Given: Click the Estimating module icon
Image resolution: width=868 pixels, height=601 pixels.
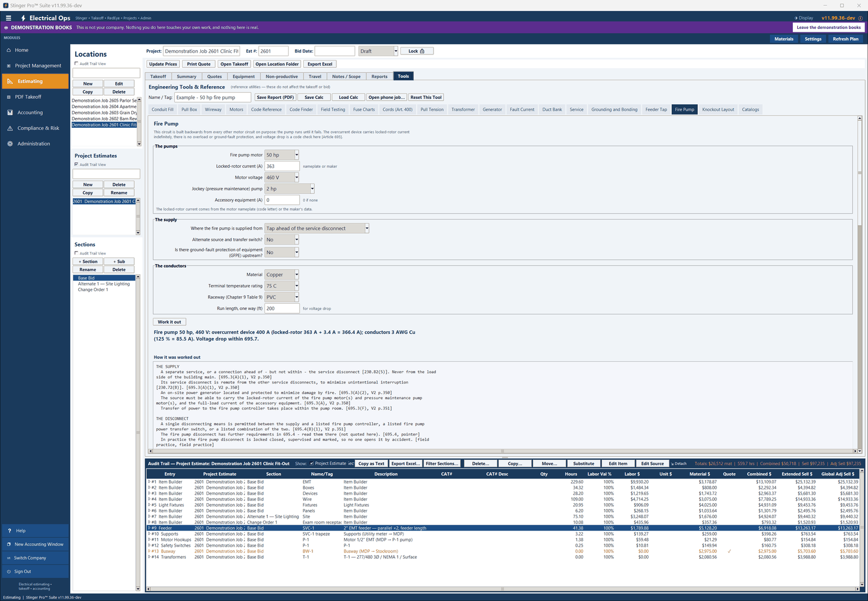Looking at the screenshot, I should 10,82.
